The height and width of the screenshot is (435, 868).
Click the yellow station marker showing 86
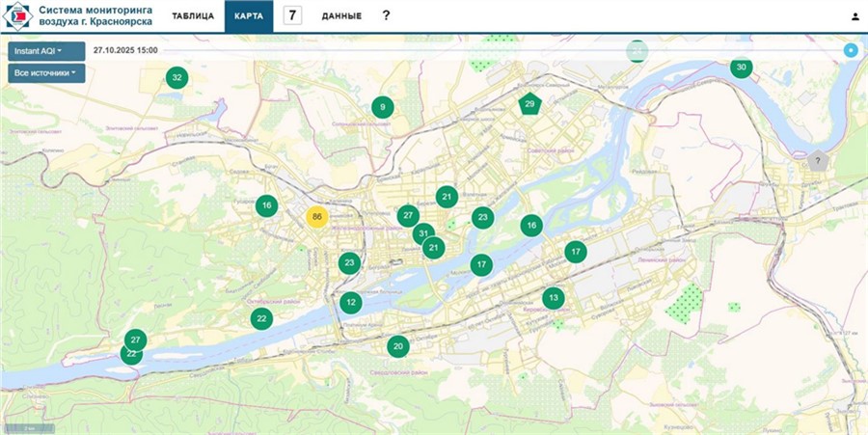tap(317, 217)
